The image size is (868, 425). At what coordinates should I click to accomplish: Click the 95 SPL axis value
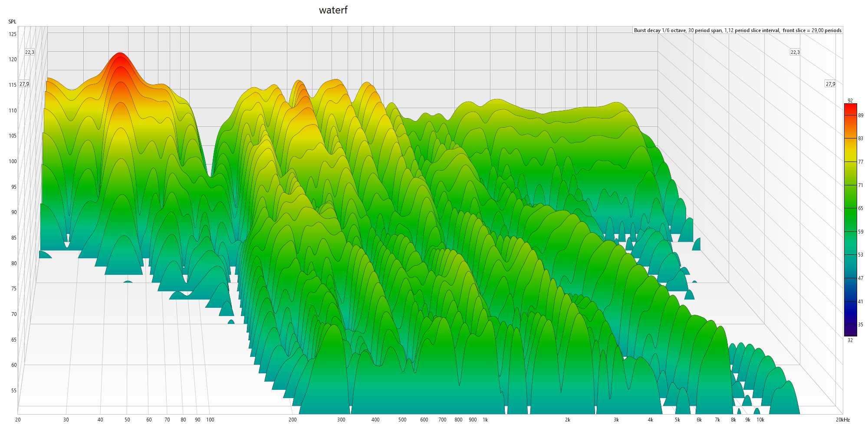coord(14,187)
